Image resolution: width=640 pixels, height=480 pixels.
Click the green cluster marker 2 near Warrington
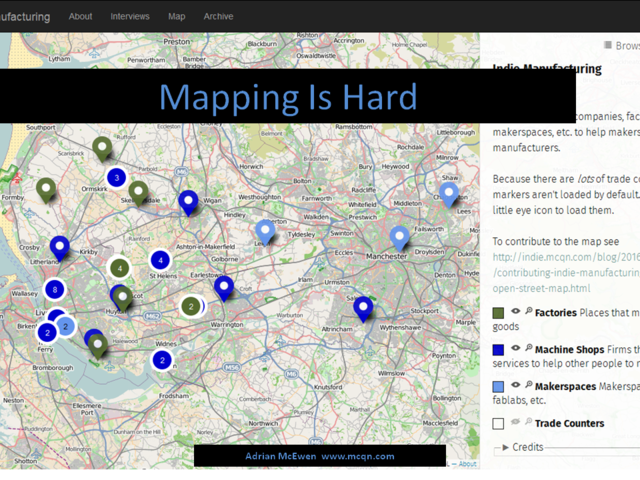(190, 306)
